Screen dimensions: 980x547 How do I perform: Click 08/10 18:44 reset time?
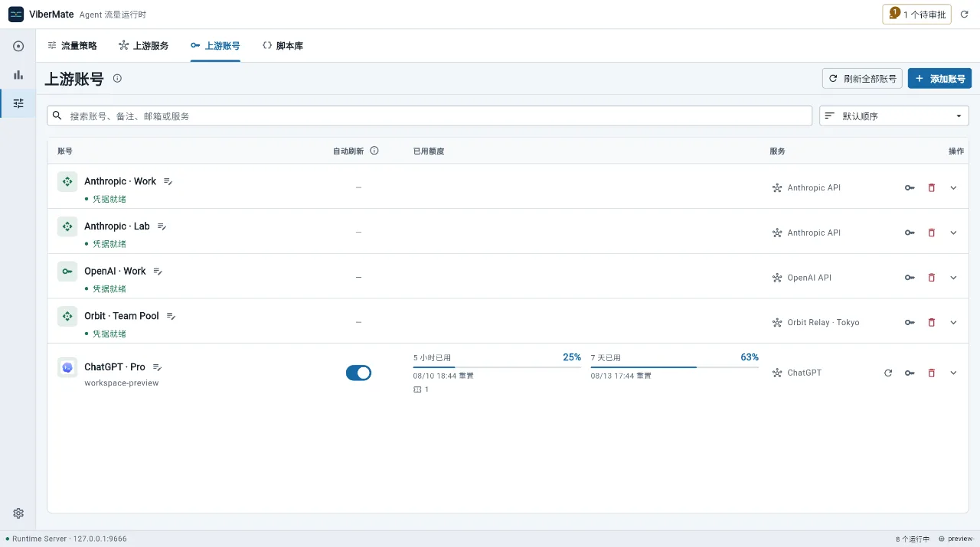click(443, 376)
